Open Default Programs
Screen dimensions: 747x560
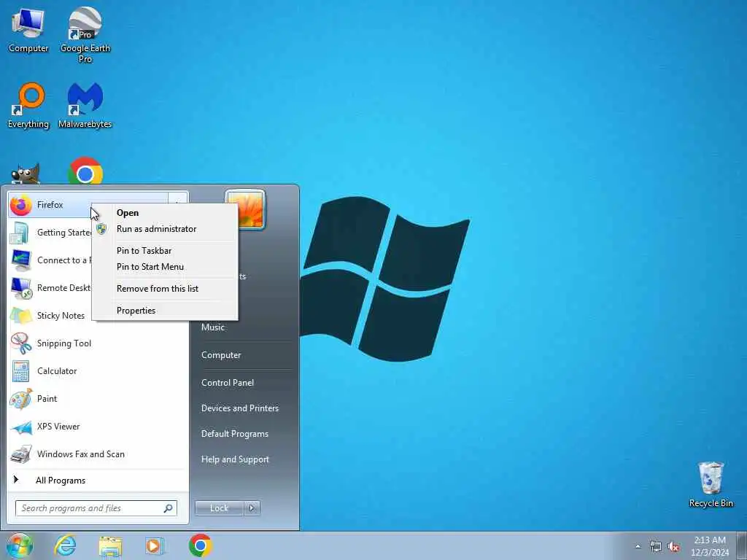tap(234, 434)
